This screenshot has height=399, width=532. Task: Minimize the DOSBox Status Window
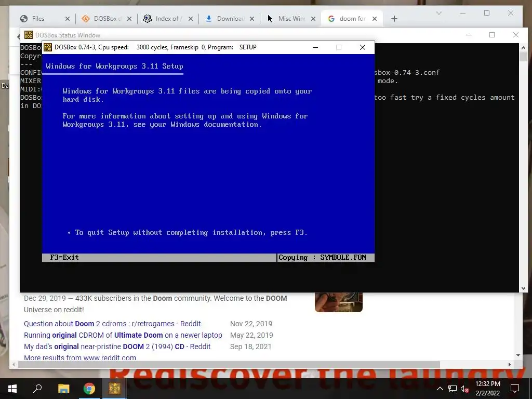point(469,35)
